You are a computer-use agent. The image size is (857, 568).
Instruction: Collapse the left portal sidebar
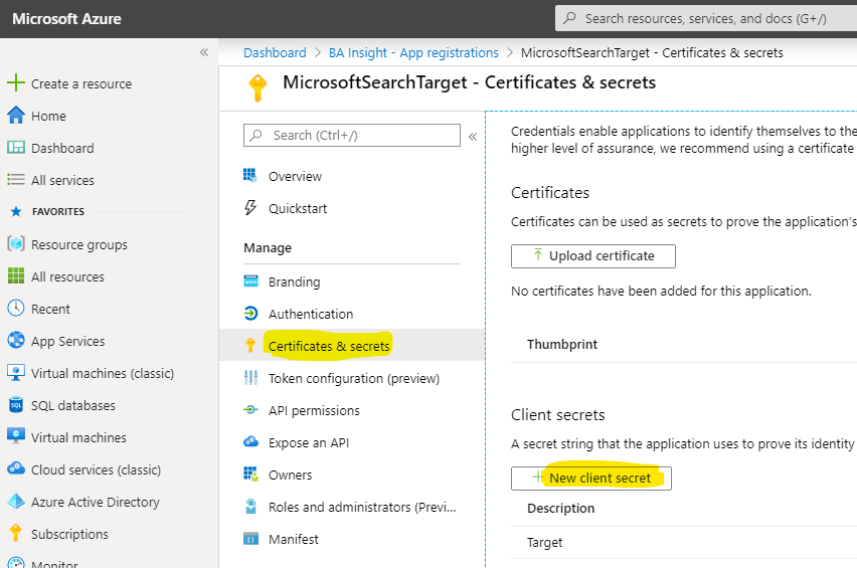tap(204, 52)
